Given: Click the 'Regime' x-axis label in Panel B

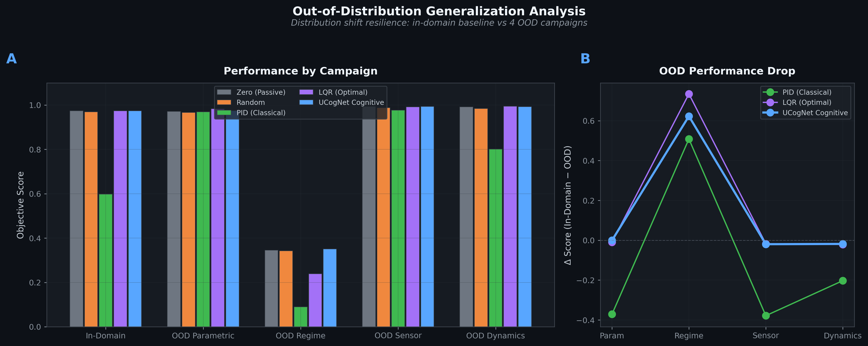Looking at the screenshot, I should 689,336.
